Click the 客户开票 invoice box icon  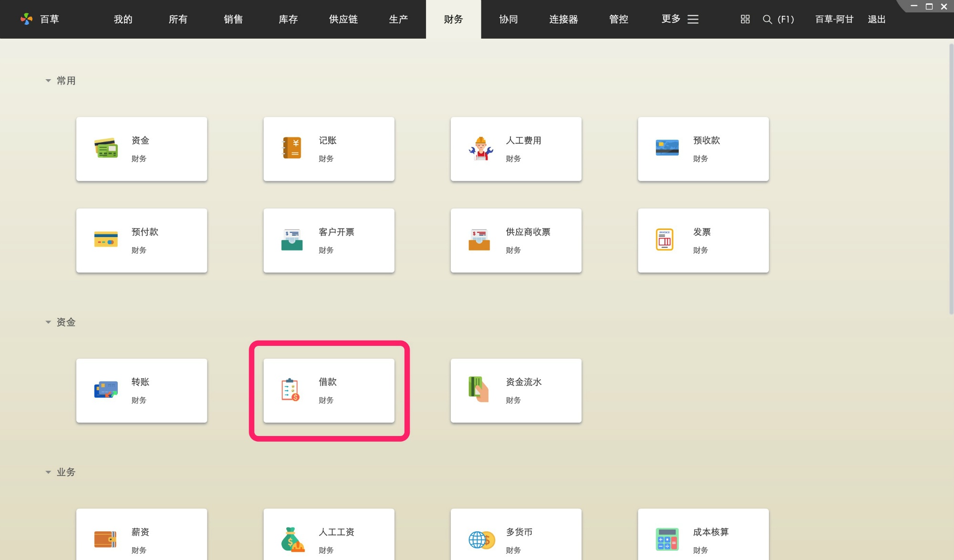[x=292, y=239]
